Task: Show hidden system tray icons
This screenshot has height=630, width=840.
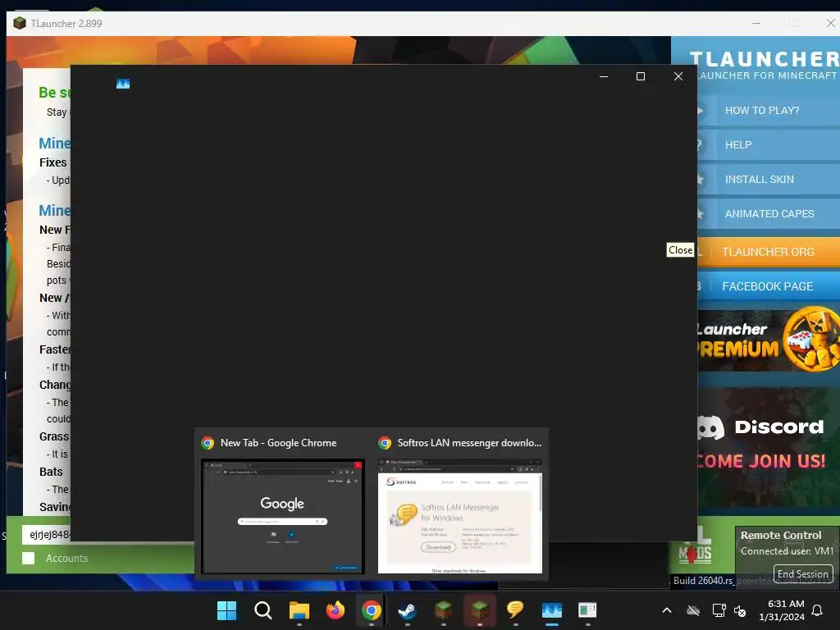Action: (x=667, y=610)
